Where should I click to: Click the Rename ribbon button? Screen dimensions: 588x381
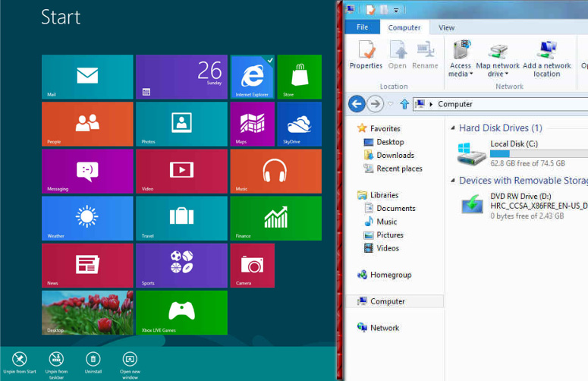425,55
